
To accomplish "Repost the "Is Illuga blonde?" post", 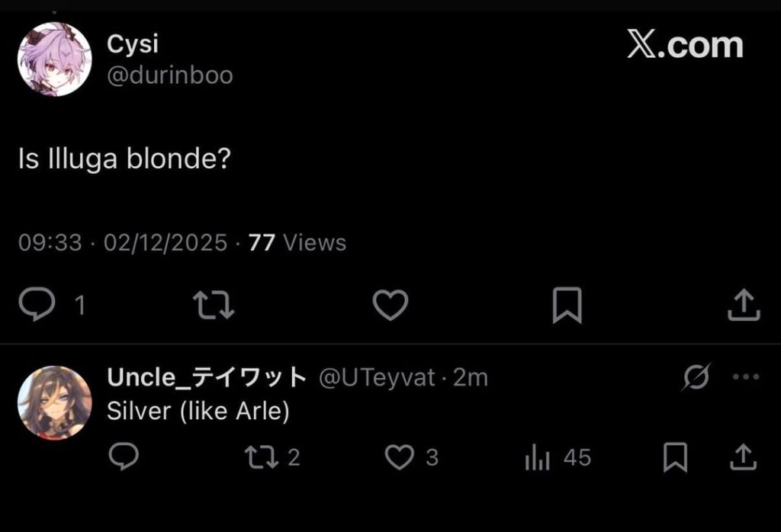I will 214,305.
